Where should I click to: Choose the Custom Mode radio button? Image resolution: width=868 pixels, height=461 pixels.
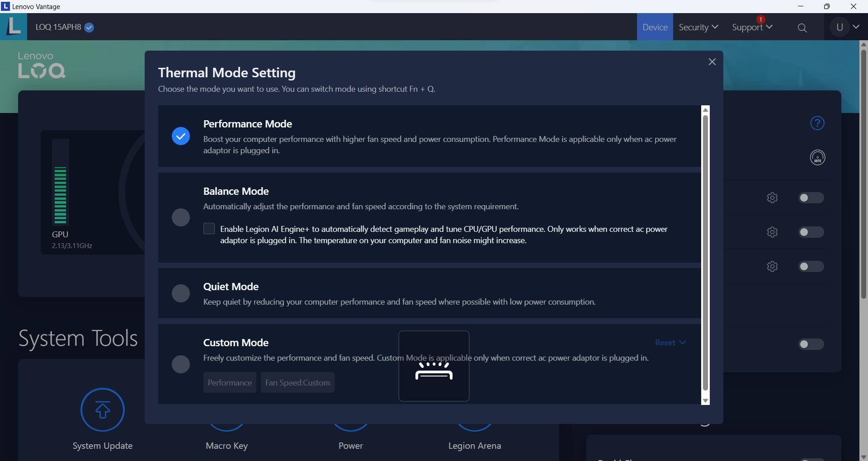181,364
